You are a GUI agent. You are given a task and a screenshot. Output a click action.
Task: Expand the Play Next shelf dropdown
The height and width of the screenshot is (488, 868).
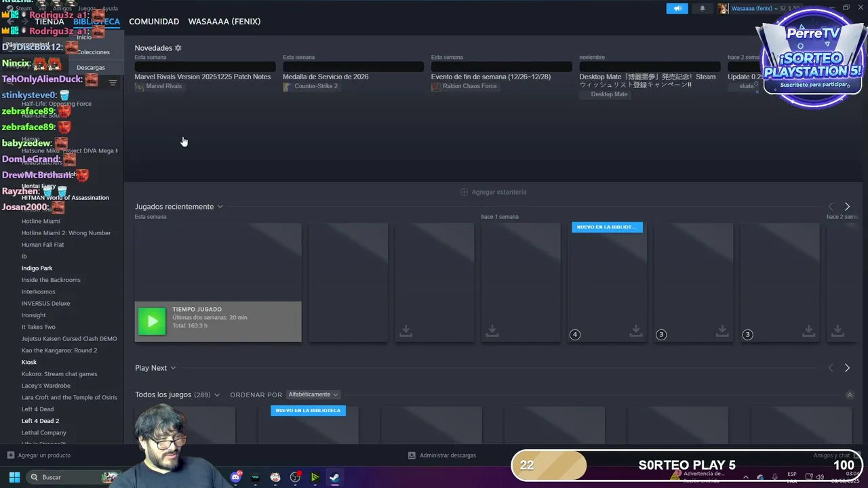[x=173, y=368]
